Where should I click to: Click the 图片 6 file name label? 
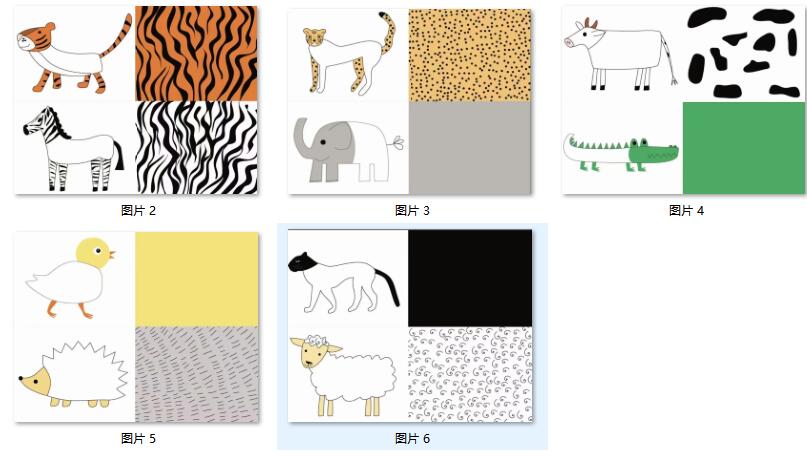412,439
